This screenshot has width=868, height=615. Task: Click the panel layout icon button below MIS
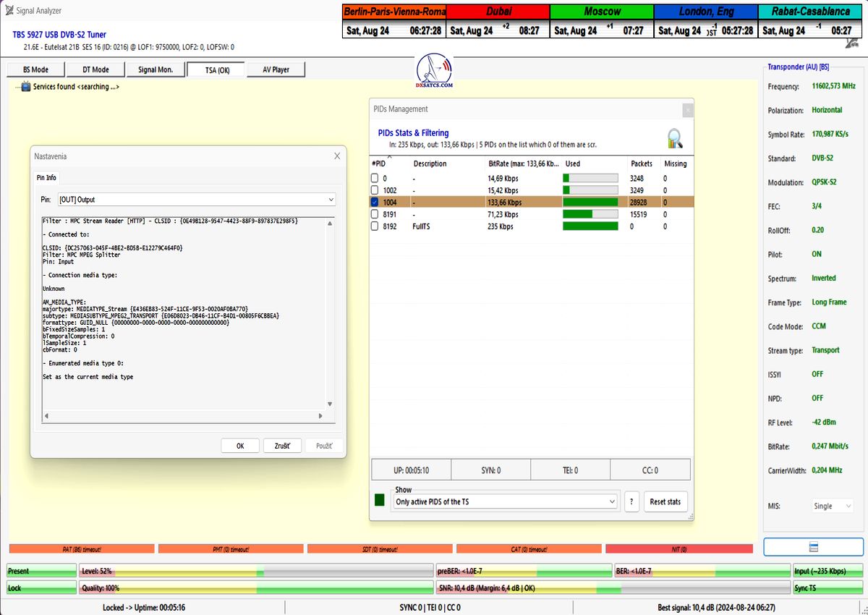pyautogui.click(x=813, y=546)
